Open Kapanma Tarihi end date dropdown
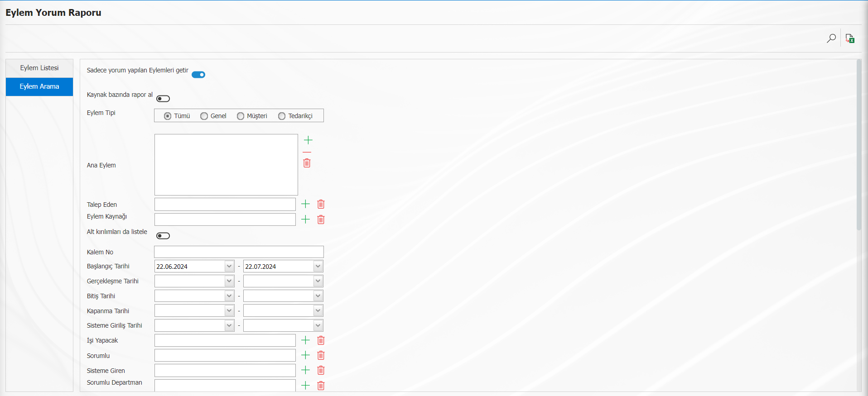The width and height of the screenshot is (868, 396). [x=318, y=311]
